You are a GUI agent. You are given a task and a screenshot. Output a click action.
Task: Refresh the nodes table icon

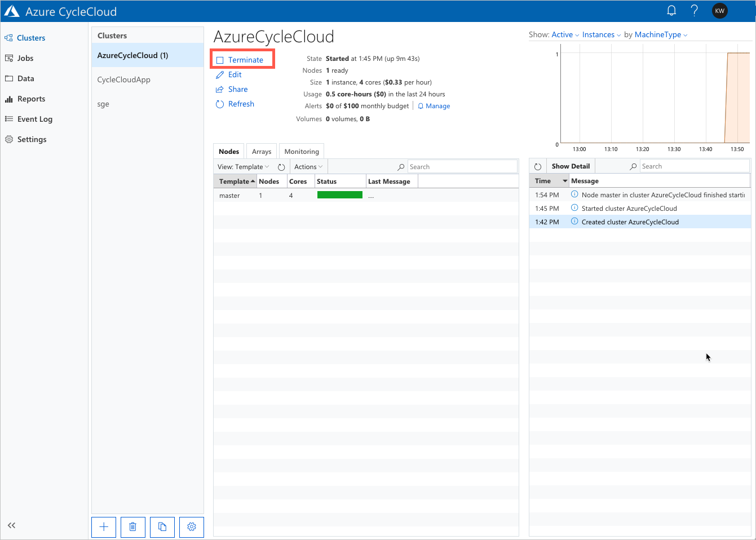281,167
